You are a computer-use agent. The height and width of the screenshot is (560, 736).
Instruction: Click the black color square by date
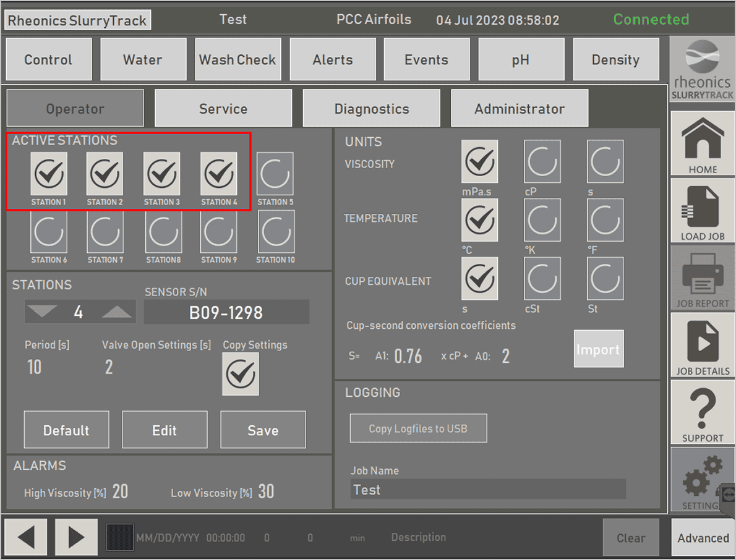pyautogui.click(x=119, y=537)
